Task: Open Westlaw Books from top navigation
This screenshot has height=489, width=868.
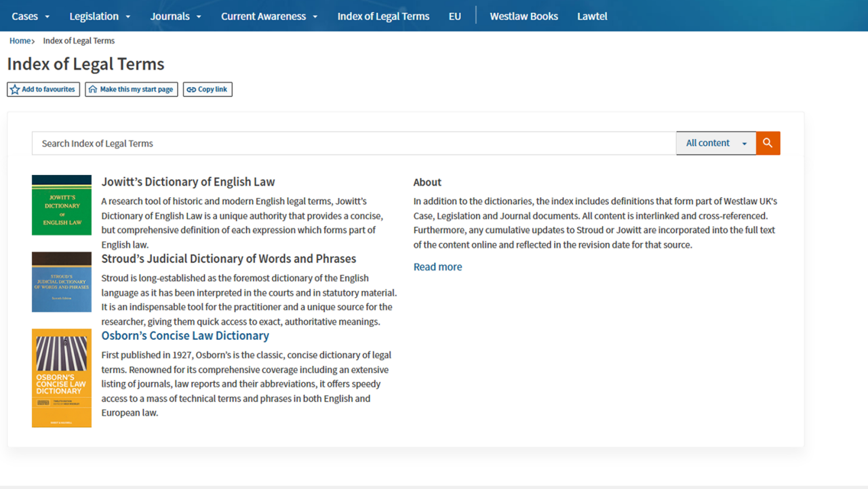Action: (x=524, y=16)
